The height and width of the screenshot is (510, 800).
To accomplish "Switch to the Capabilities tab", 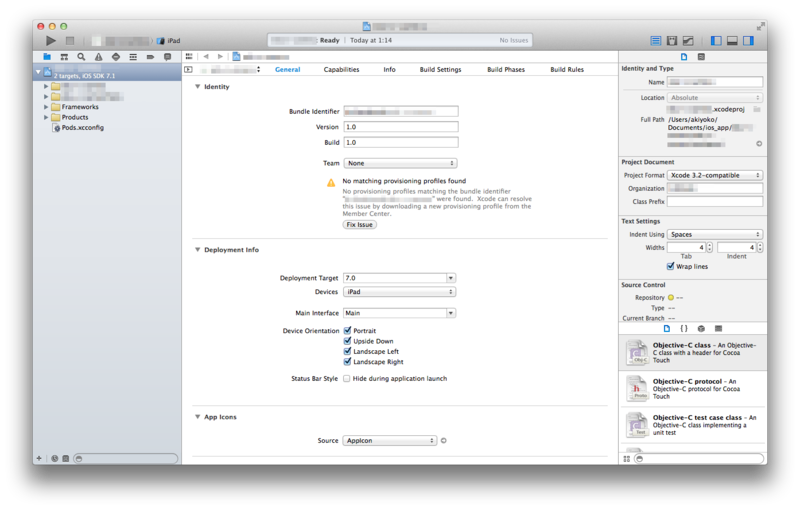I will [x=341, y=69].
